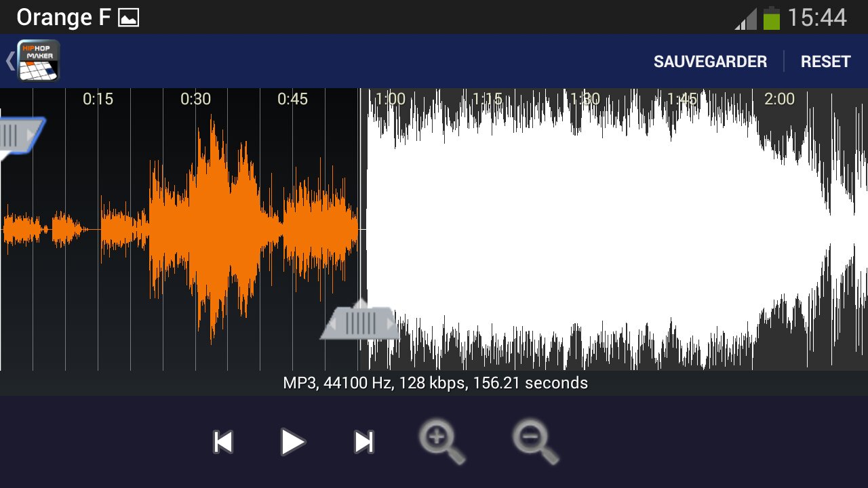The image size is (868, 488).
Task: Click the 2:00 timeline mark
Action: [x=779, y=100]
